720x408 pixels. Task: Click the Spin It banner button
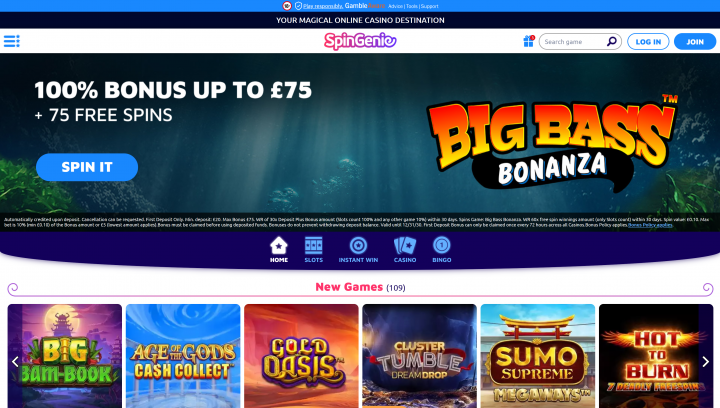(87, 167)
